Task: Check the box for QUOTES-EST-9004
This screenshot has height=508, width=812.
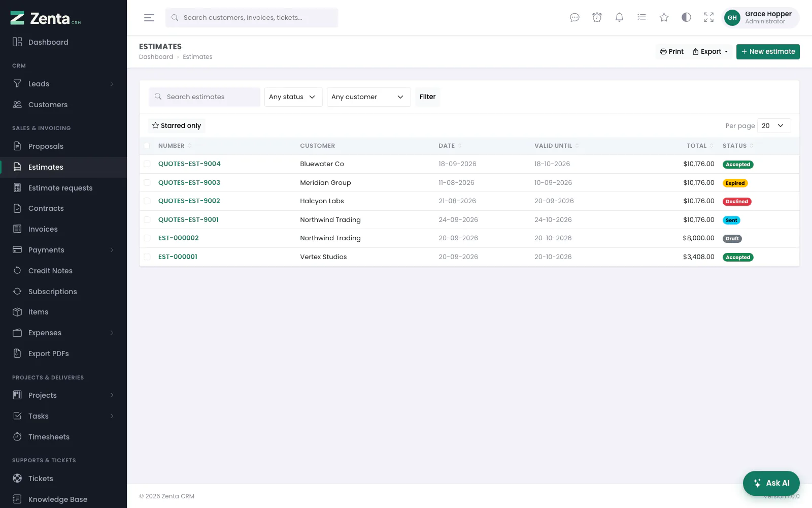Action: point(147,164)
